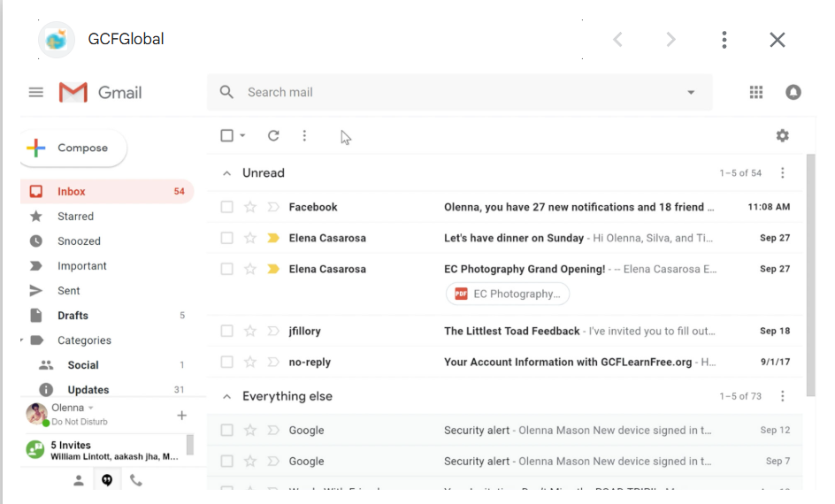Star the Facebook email
Screen dimensions: 835x504
[x=249, y=207]
